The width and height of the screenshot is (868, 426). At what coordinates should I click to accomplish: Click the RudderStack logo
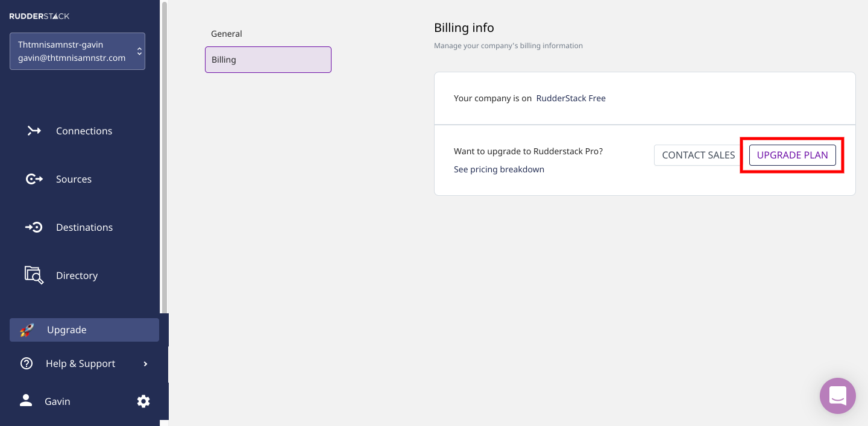tap(39, 16)
